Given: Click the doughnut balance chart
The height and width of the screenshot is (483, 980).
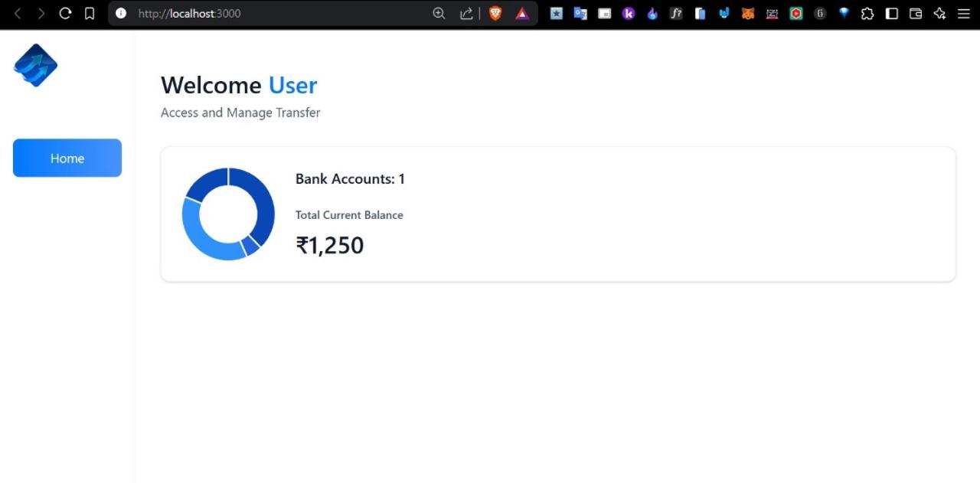Looking at the screenshot, I should click(228, 214).
